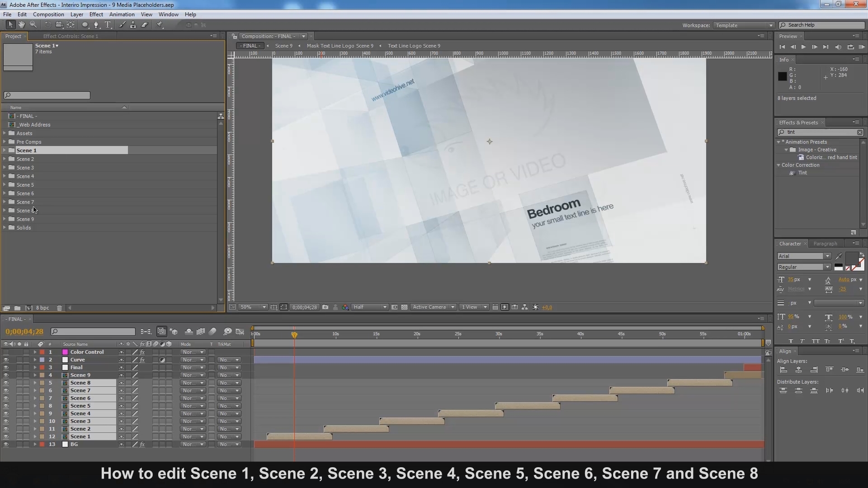This screenshot has height=488, width=868.
Task: Select the Zoom magnifier tool
Action: click(33, 25)
